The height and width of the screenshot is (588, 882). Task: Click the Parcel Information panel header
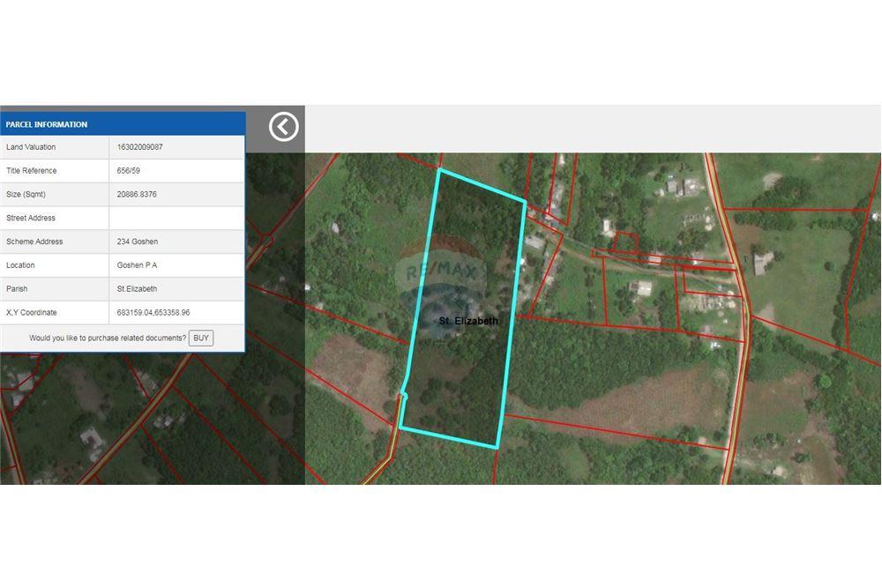pyautogui.click(x=123, y=124)
